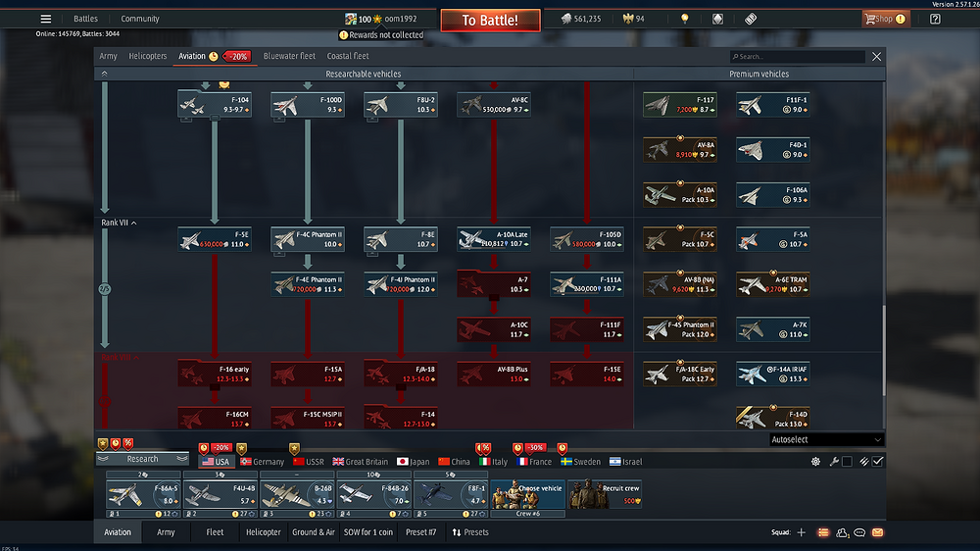Click the Research button
Viewport: 980px width, 551px height.
click(142, 459)
